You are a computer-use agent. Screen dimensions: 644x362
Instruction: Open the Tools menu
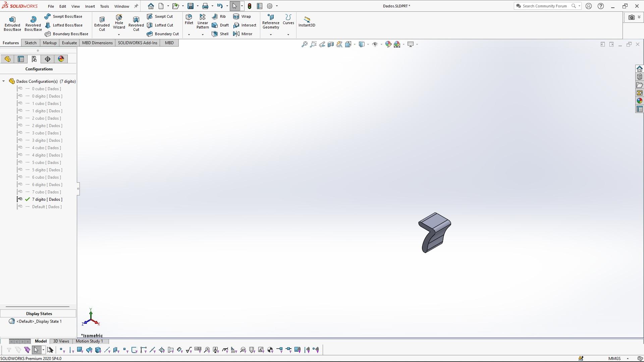pos(104,6)
